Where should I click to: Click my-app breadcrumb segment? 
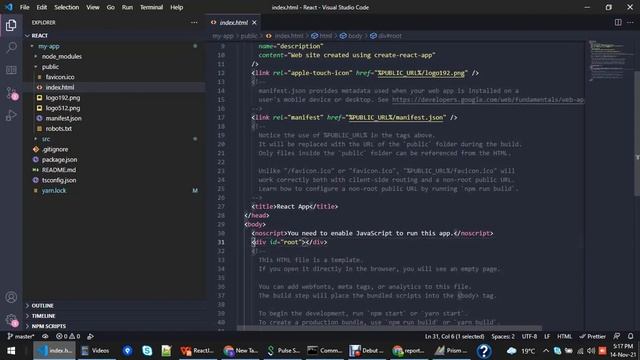click(x=223, y=36)
